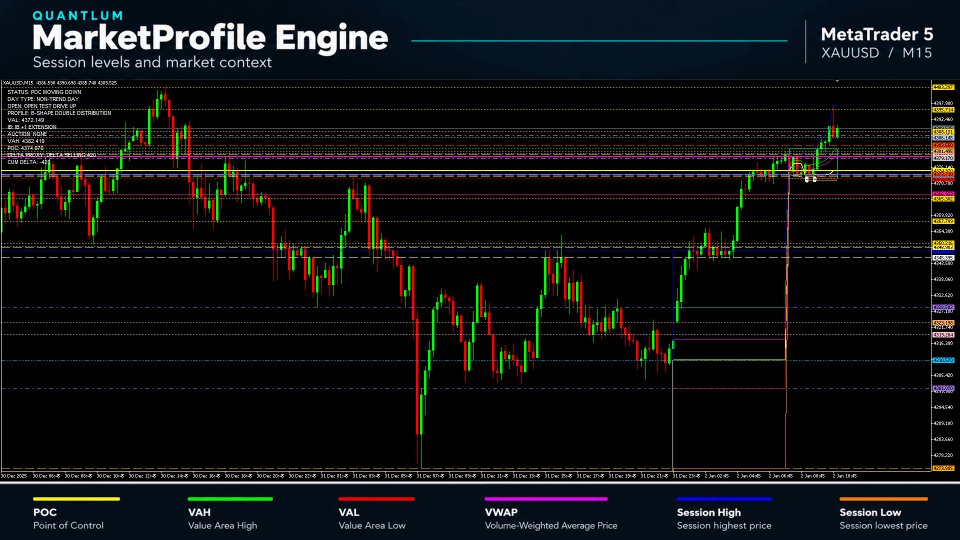Click the magenta VWAP legend line
This screenshot has width=960, height=540.
tap(546, 499)
